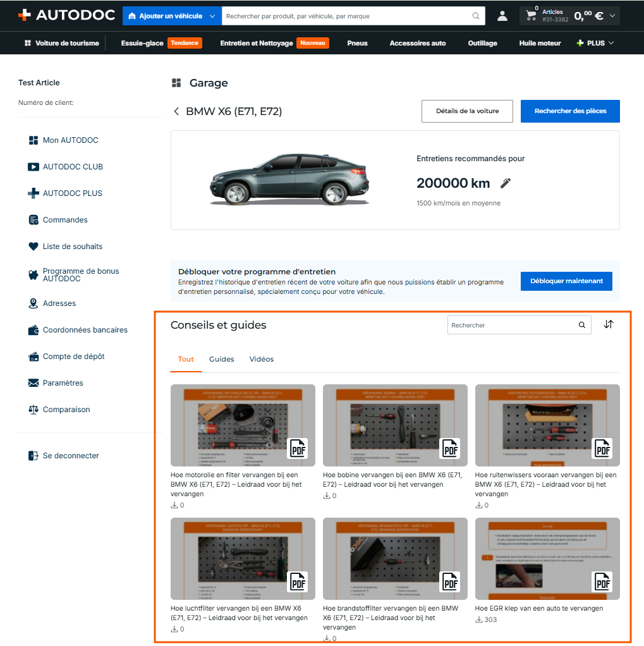The width and height of the screenshot is (644, 646).
Task: Open the user account icon
Action: click(x=502, y=16)
